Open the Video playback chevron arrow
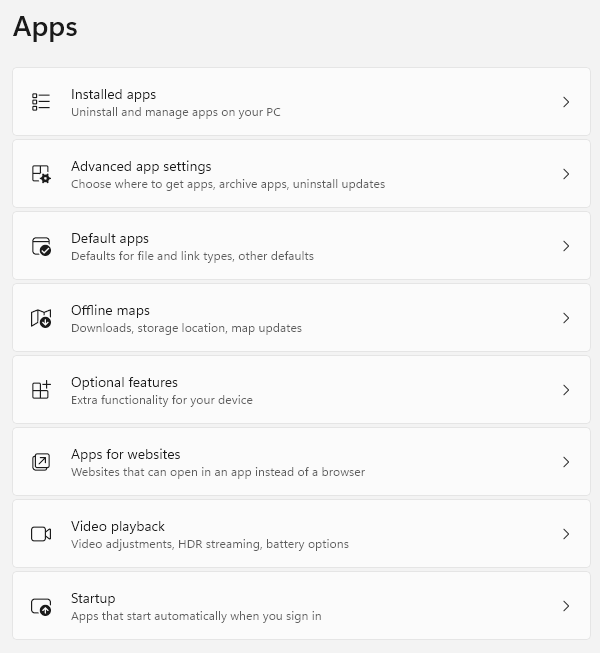 coord(566,534)
